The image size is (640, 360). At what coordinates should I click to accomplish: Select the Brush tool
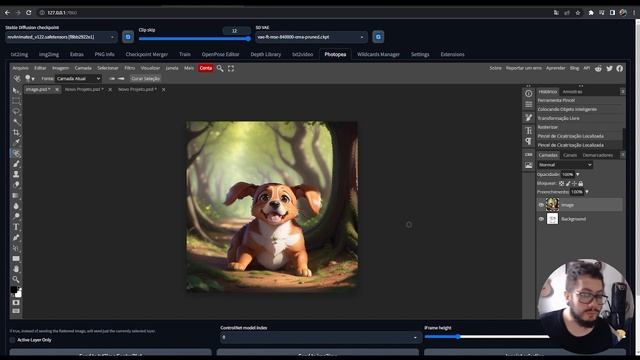pos(16,164)
